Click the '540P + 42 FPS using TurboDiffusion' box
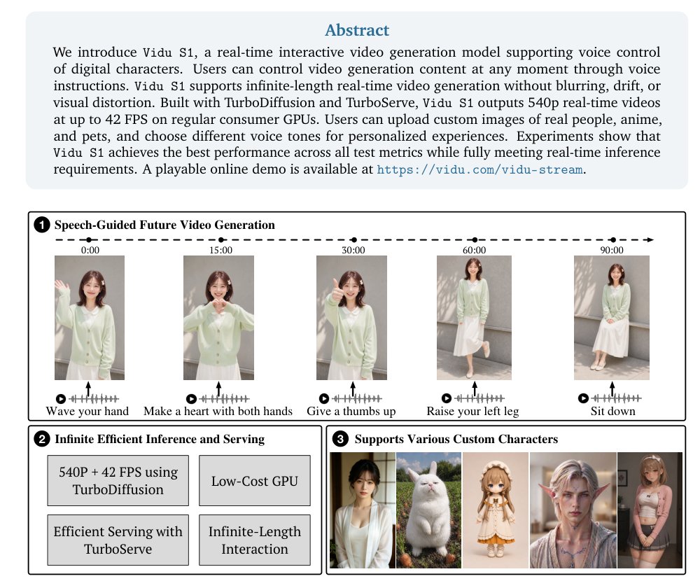This screenshot has width=700, height=588. 118,480
